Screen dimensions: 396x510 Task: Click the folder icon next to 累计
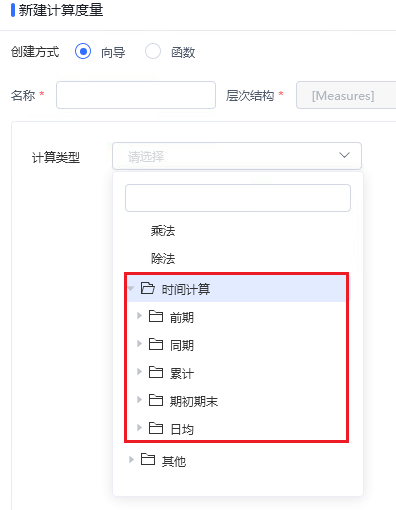[156, 372]
